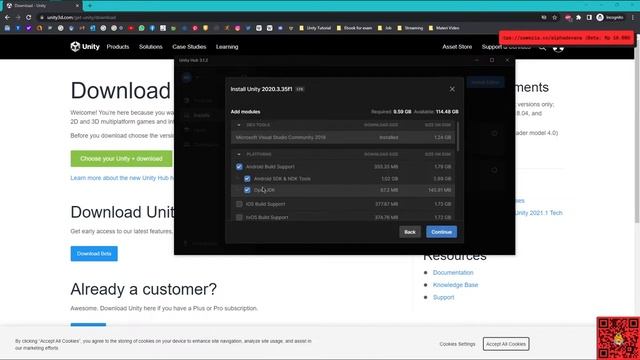Click the Continue button
640x360 pixels.
pyautogui.click(x=441, y=232)
